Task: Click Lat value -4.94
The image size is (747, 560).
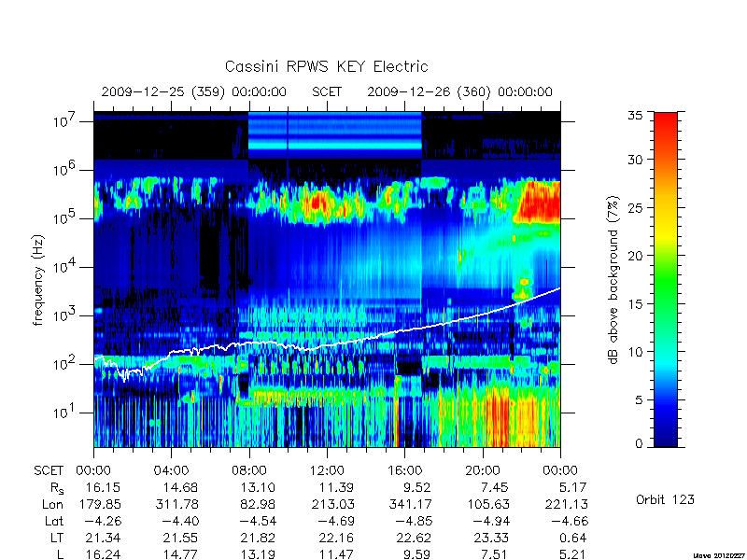Action: (x=489, y=522)
